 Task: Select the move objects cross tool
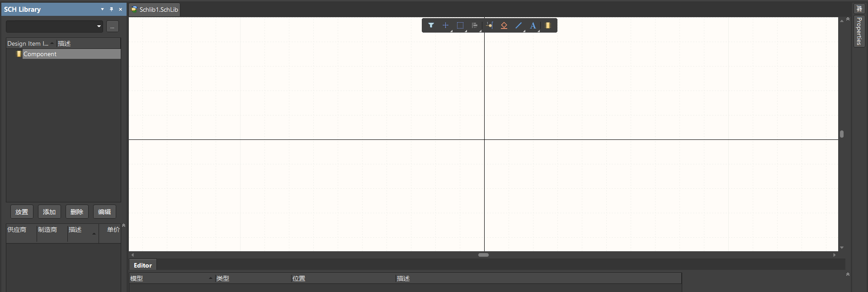point(445,25)
